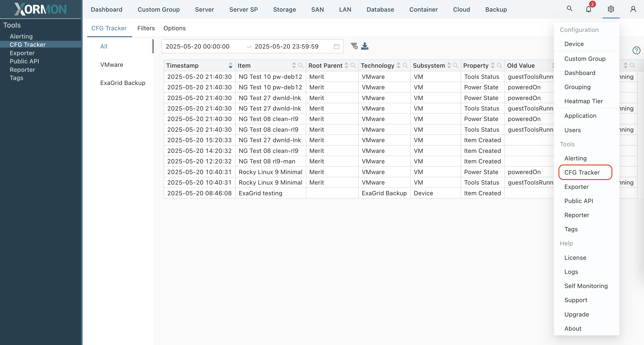Choose Support in dropdown menu
The width and height of the screenshot is (644, 345).
pos(576,300)
